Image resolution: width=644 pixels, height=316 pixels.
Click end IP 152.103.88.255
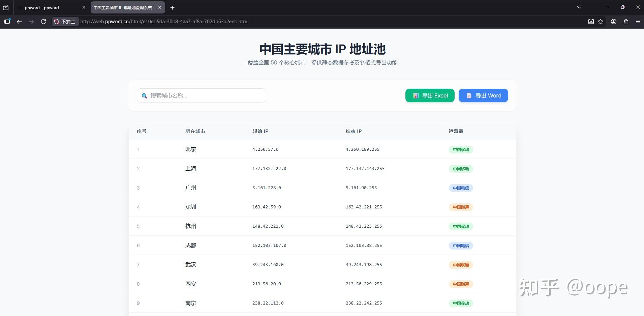364,245
